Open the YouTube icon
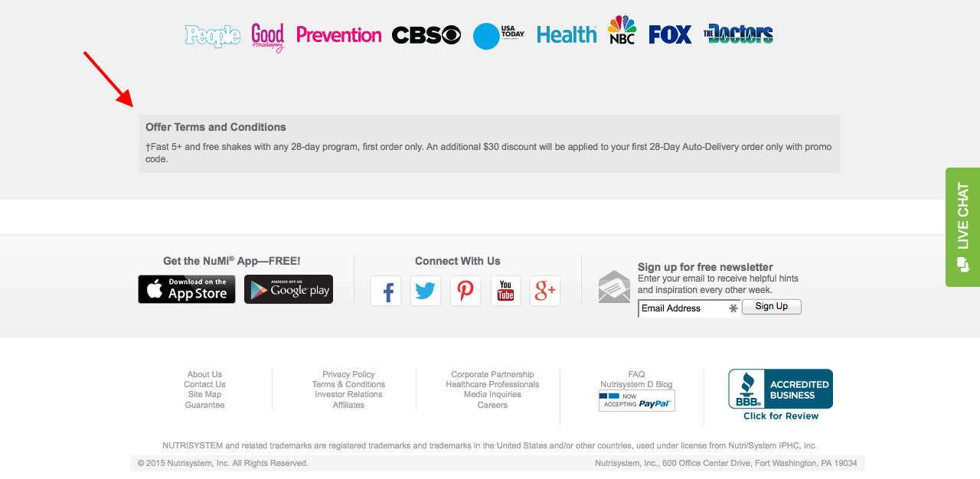Screen dimensions: 980x479 click(505, 291)
